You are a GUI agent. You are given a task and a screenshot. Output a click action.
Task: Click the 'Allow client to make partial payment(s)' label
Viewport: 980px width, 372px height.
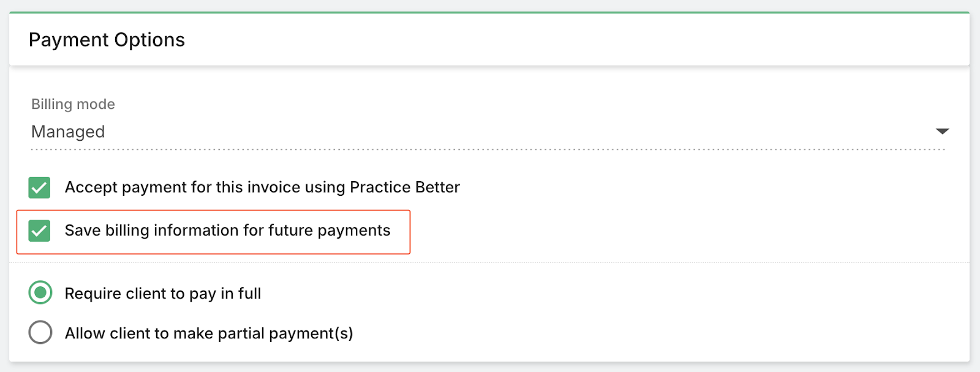click(209, 333)
